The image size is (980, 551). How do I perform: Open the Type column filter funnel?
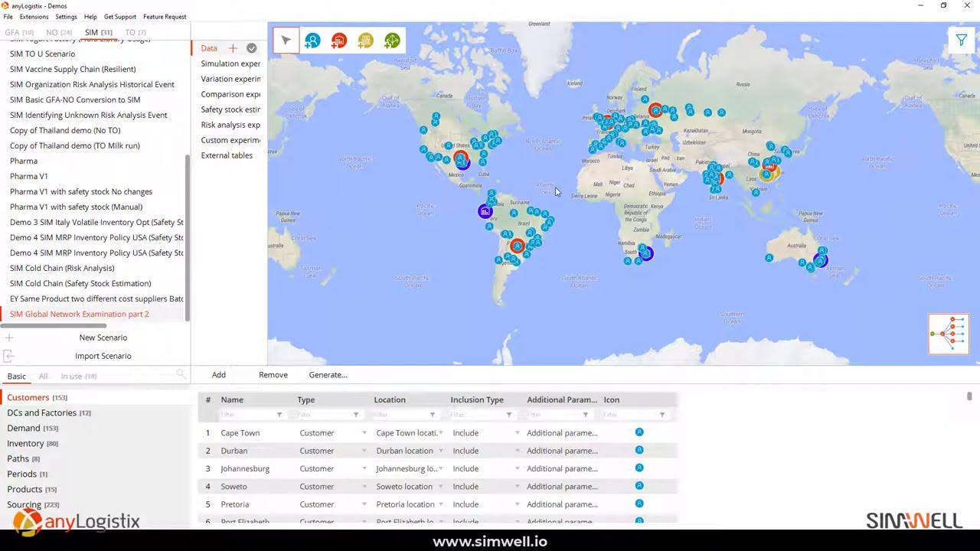click(x=356, y=415)
